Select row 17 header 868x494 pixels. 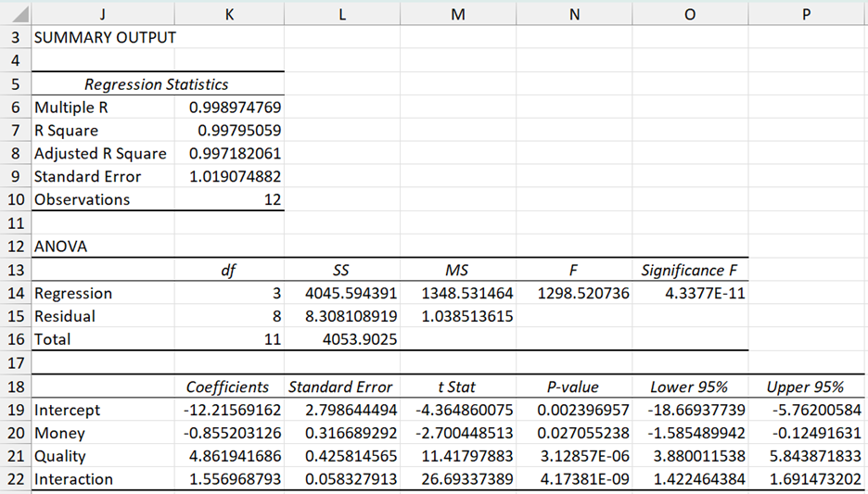click(15, 362)
